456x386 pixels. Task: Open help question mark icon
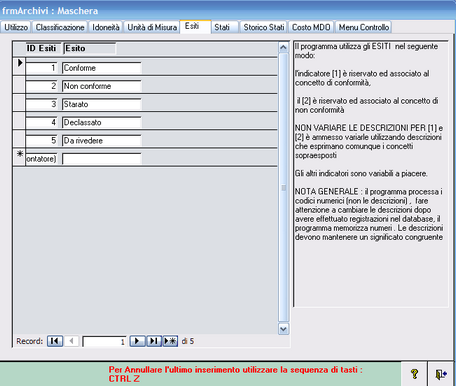click(x=414, y=374)
